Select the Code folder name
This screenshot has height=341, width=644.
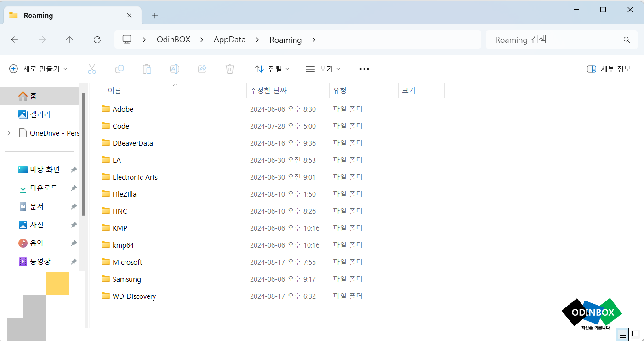coord(121,126)
